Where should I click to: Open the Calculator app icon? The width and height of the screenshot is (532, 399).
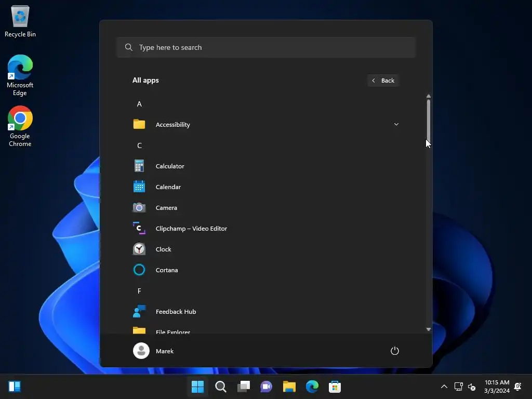click(x=139, y=166)
